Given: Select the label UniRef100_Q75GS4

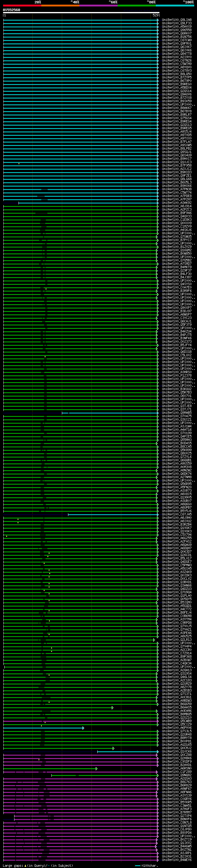Looking at the screenshot, I should point(177,118).
